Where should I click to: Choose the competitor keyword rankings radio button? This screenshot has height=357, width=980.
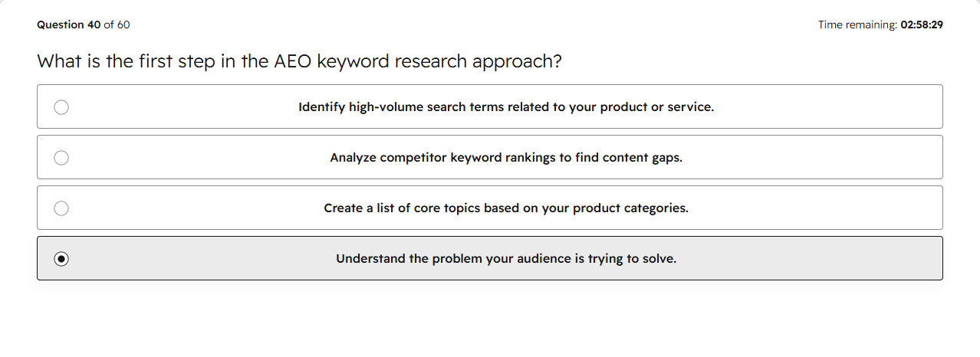61,158
